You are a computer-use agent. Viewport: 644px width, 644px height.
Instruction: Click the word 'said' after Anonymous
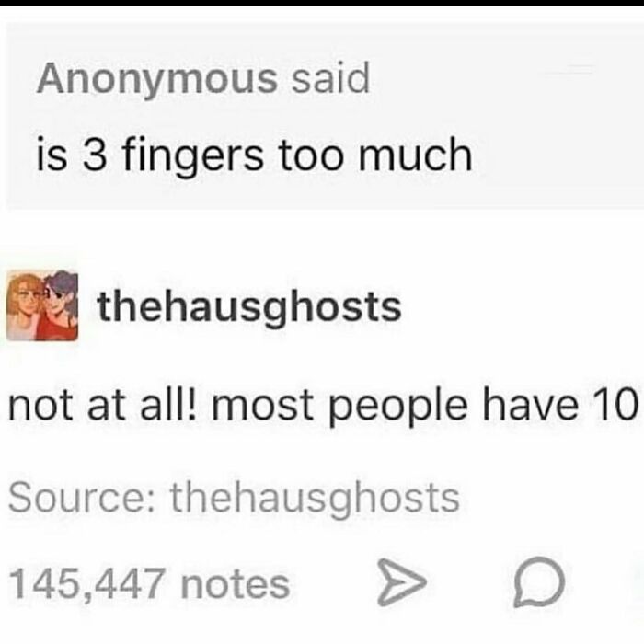[x=331, y=77]
